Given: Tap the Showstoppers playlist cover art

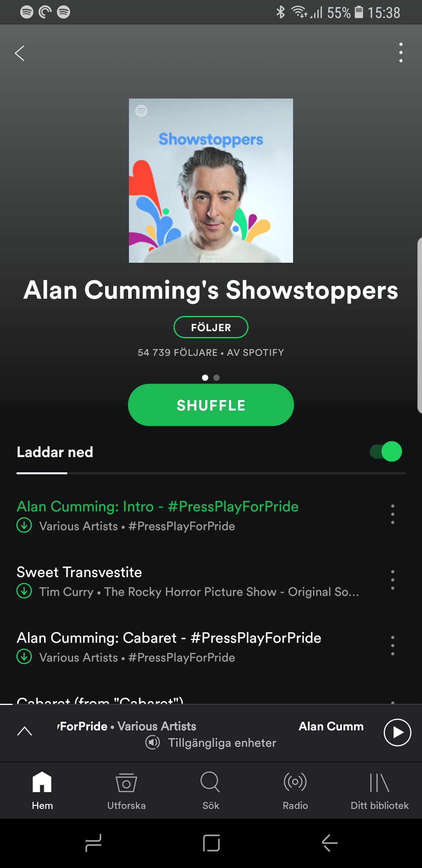Looking at the screenshot, I should 211,181.
